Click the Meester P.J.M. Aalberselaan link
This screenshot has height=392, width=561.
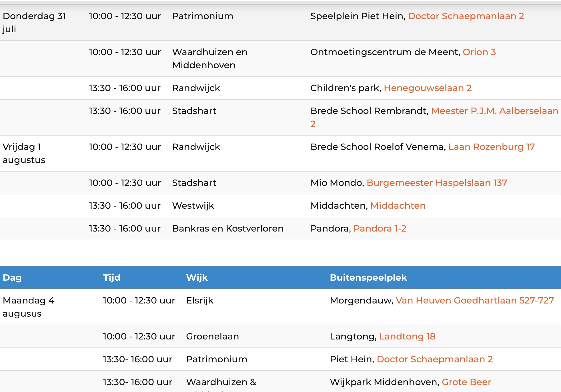[495, 111]
